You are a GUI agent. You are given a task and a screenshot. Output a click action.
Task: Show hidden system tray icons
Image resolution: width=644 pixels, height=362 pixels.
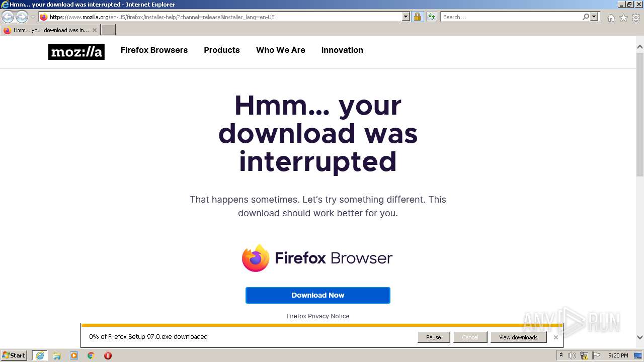tap(561, 355)
